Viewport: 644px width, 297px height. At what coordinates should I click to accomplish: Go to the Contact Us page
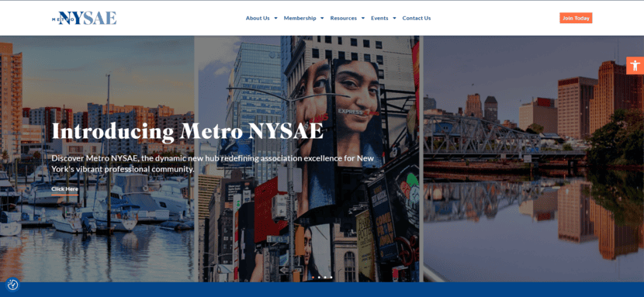click(417, 18)
